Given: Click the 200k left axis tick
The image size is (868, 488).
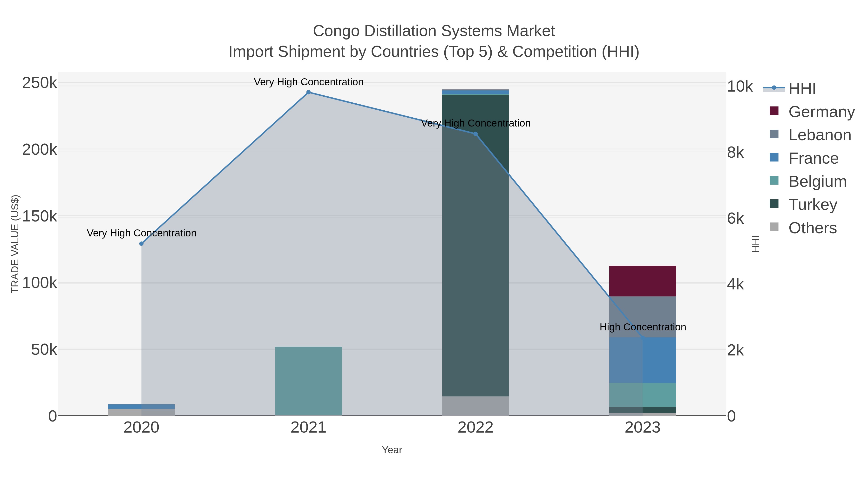Looking at the screenshot, I should coord(40,149).
